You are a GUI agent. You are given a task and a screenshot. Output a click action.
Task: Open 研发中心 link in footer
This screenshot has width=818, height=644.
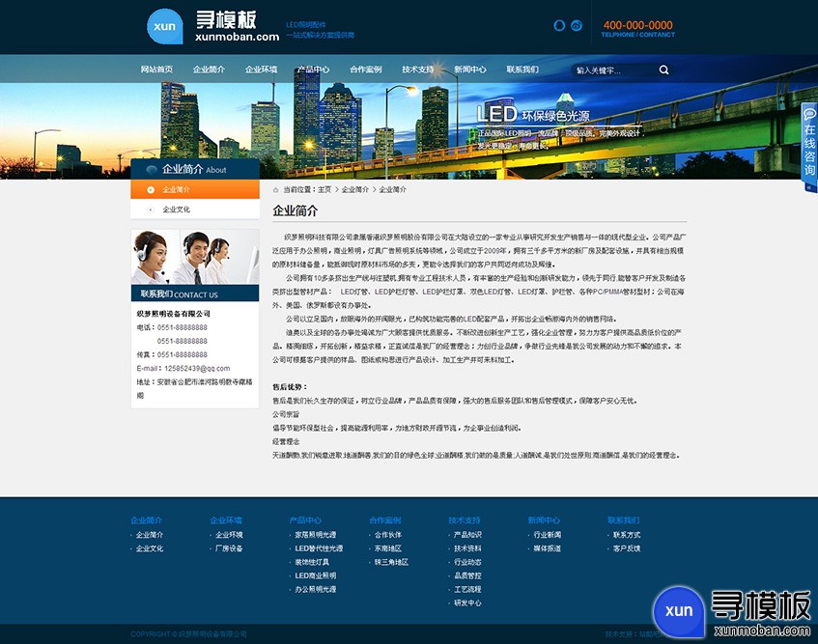click(467, 602)
